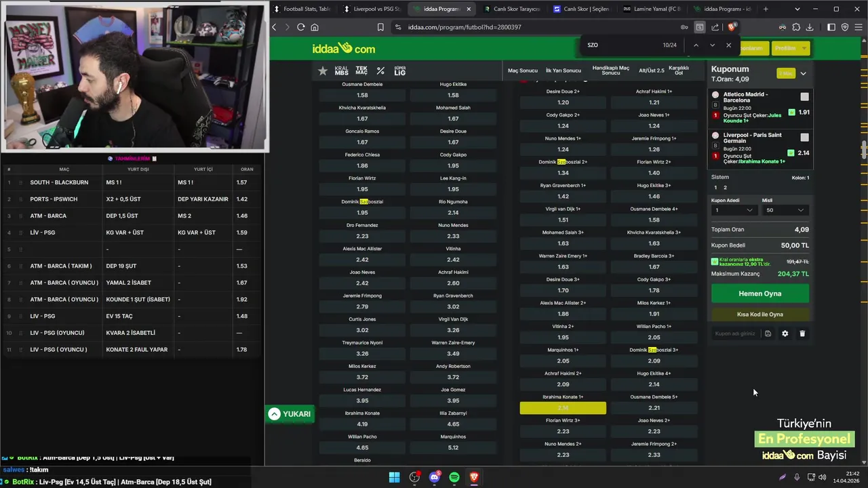The width and height of the screenshot is (868, 488).
Task: Select the percent filter icon
Action: click(380, 70)
